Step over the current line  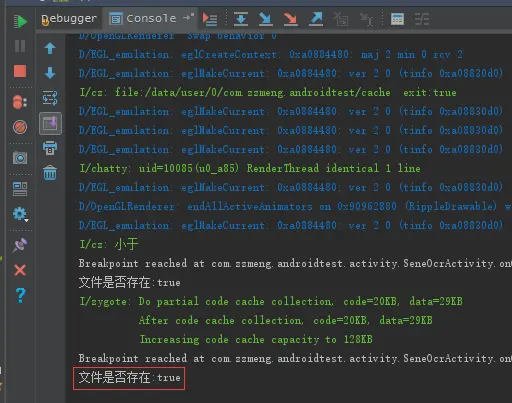tap(241, 19)
